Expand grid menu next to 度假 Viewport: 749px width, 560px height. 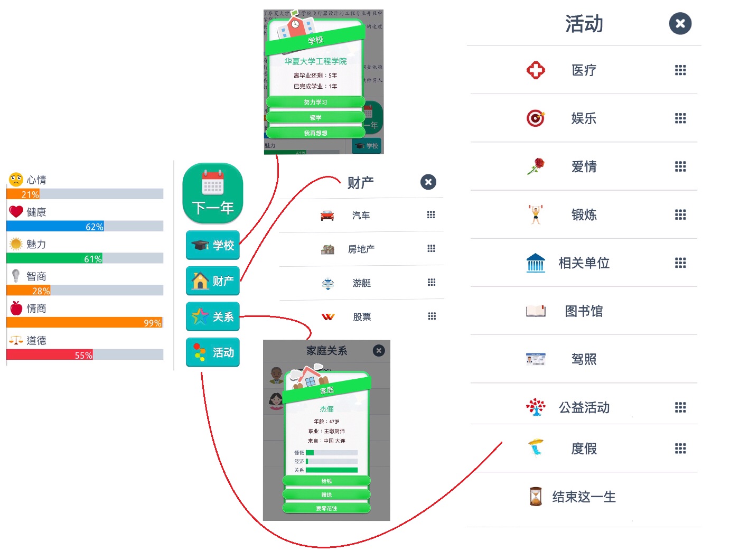[680, 449]
